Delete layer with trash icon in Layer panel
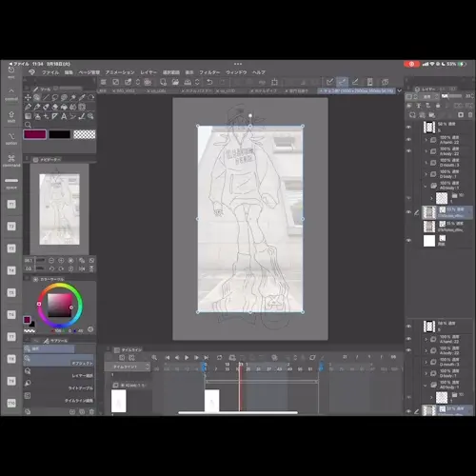This screenshot has height=476, width=476. (x=470, y=115)
